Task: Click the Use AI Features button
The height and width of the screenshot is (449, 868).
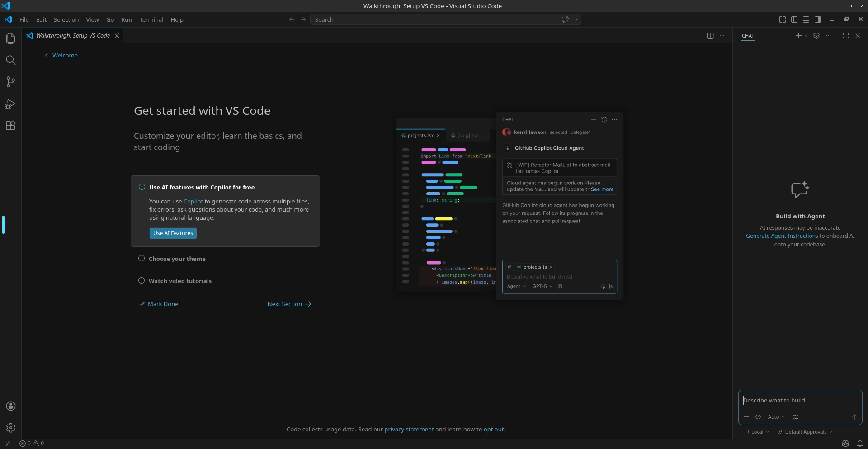Action: point(173,233)
